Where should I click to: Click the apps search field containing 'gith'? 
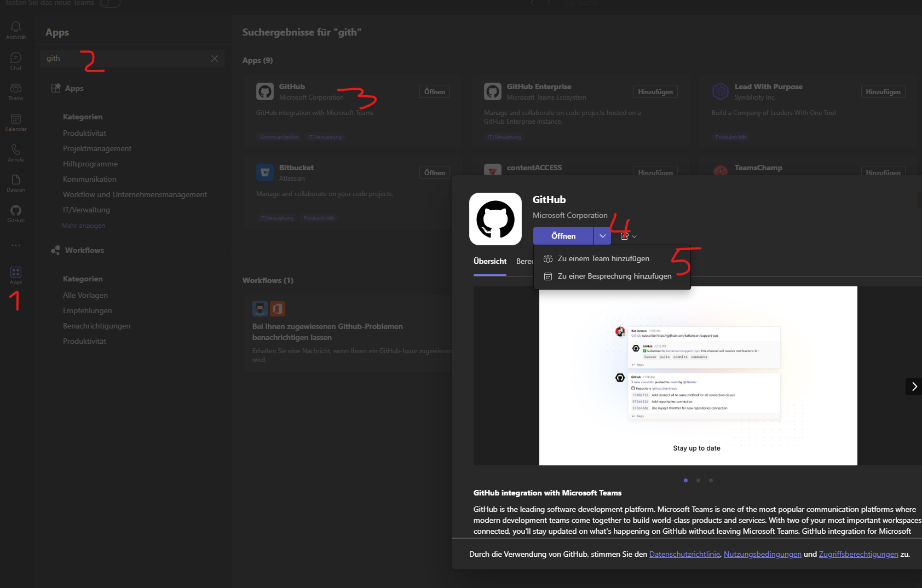(132, 59)
